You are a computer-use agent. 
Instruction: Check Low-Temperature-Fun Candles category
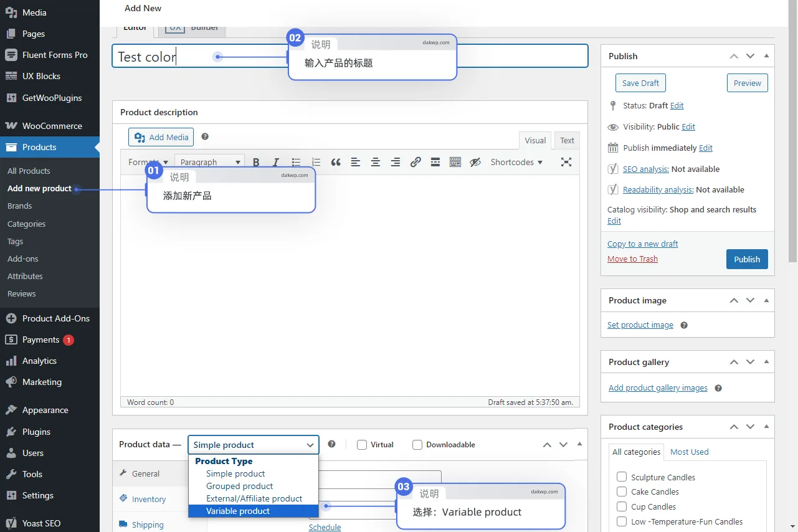pyautogui.click(x=622, y=521)
